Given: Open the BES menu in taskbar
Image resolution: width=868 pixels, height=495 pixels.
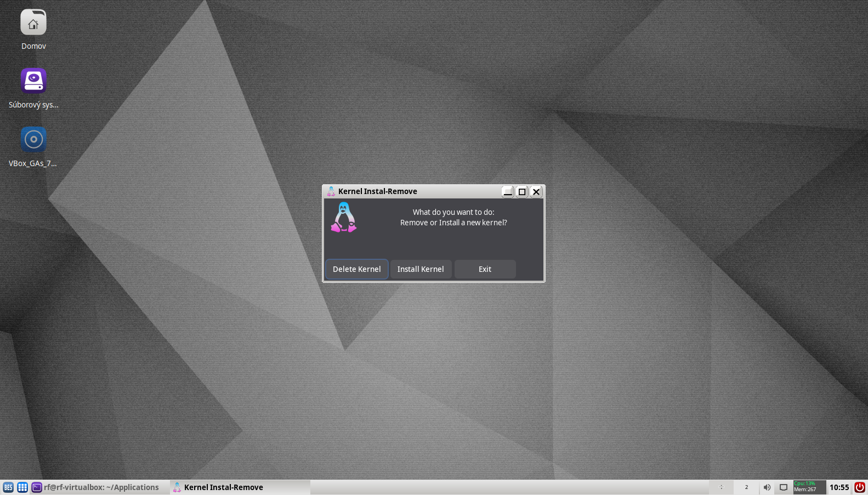Looking at the screenshot, I should pos(8,487).
